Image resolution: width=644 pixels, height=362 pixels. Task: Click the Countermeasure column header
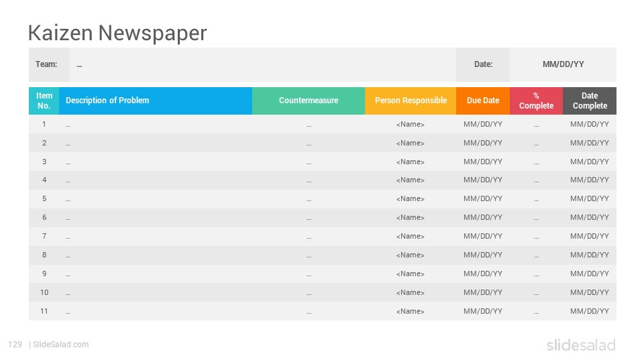coord(309,101)
